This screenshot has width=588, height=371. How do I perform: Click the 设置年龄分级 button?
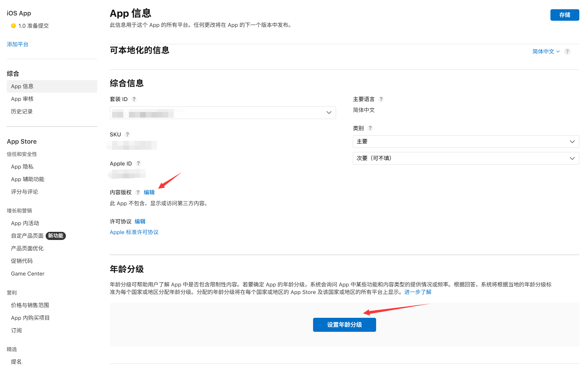click(x=344, y=325)
